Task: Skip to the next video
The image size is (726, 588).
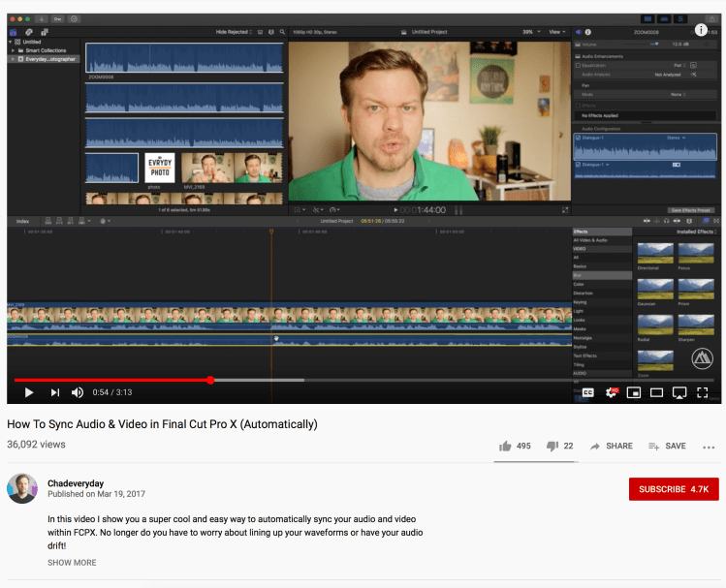Action: tap(54, 392)
